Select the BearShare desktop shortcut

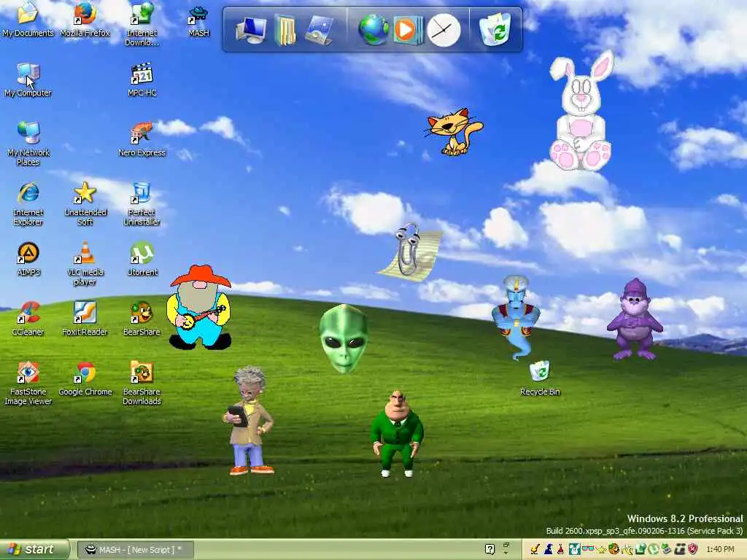click(142, 319)
